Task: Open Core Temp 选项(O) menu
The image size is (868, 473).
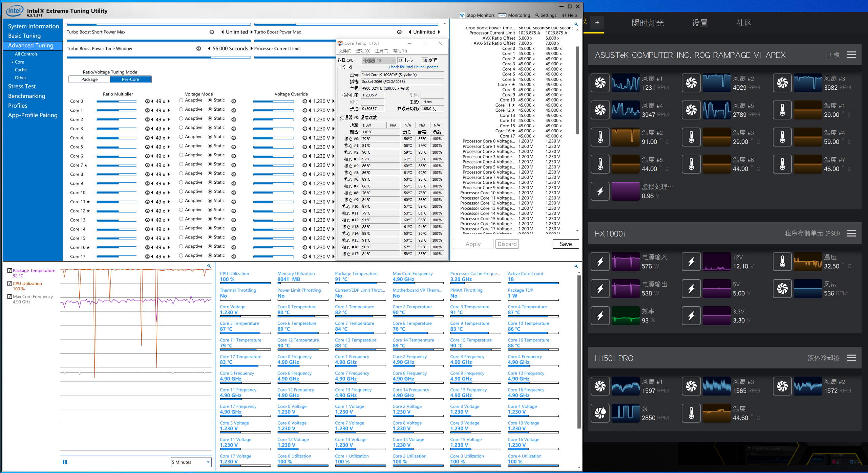Action: [363, 51]
